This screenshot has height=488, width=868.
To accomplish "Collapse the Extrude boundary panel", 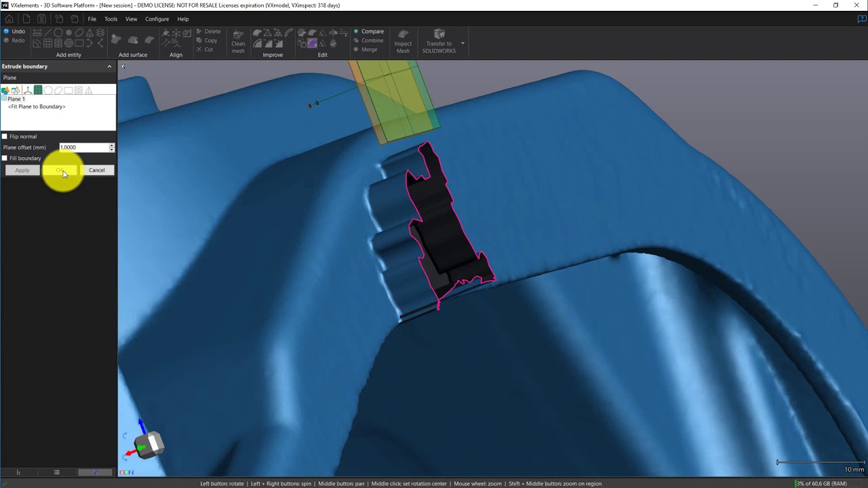I will (x=109, y=66).
